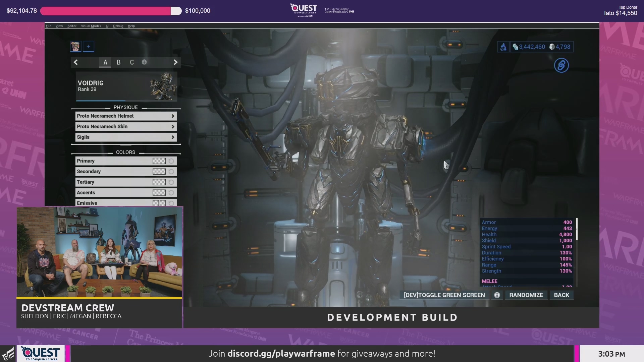This screenshot has height=362, width=644.
Task: Click the Range 145% stat row
Action: tap(527, 265)
